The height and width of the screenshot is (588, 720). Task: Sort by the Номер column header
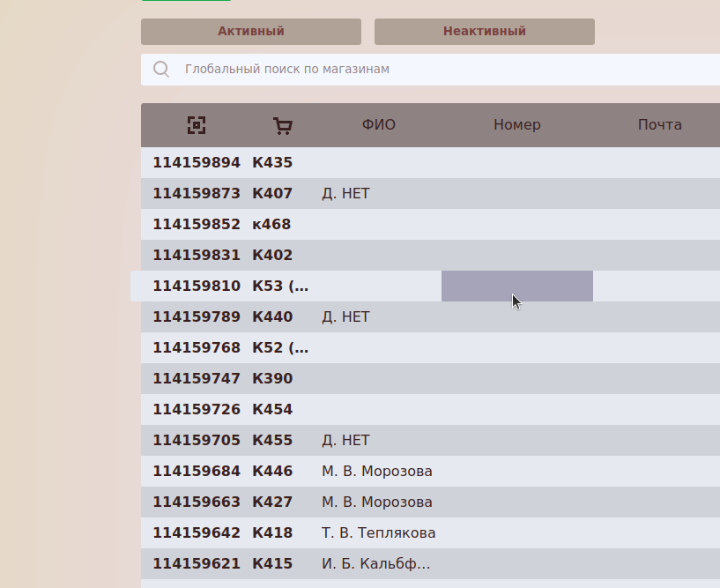click(516, 125)
